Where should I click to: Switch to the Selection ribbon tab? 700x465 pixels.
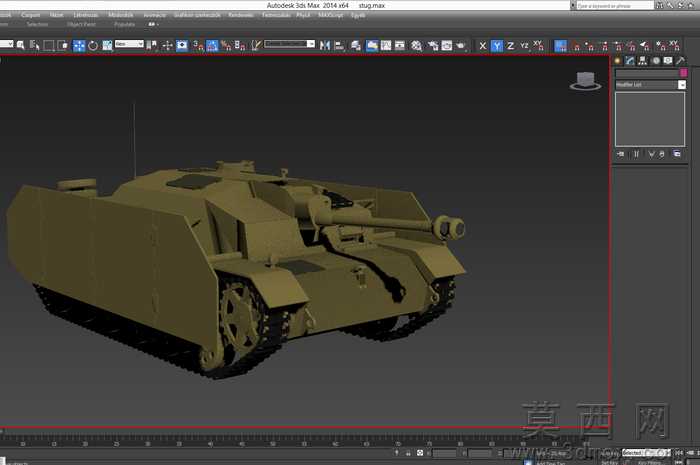click(x=37, y=24)
